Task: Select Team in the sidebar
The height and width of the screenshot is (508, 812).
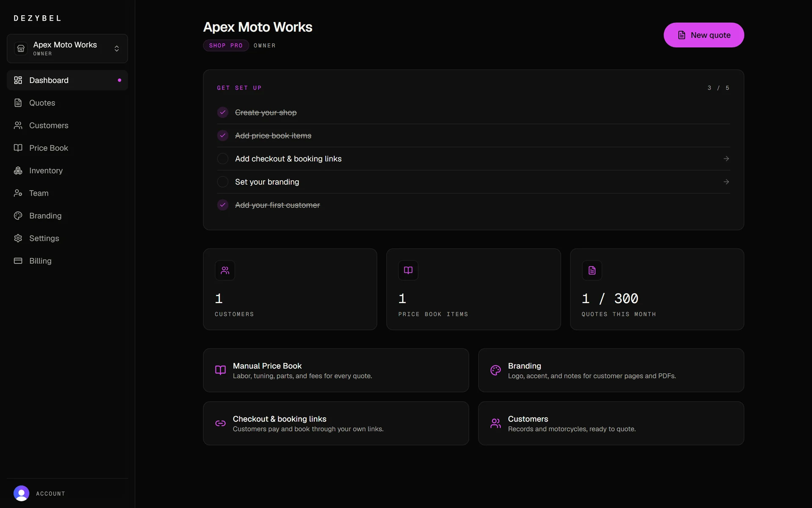Action: point(67,193)
